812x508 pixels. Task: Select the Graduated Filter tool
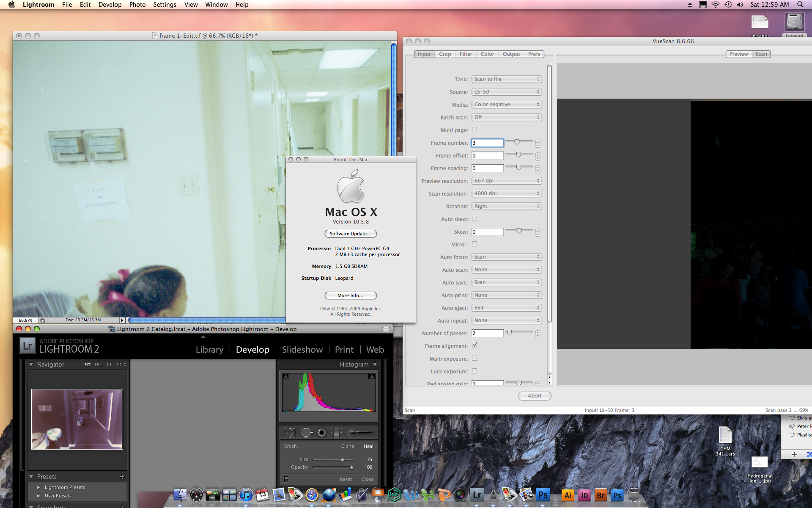(336, 432)
